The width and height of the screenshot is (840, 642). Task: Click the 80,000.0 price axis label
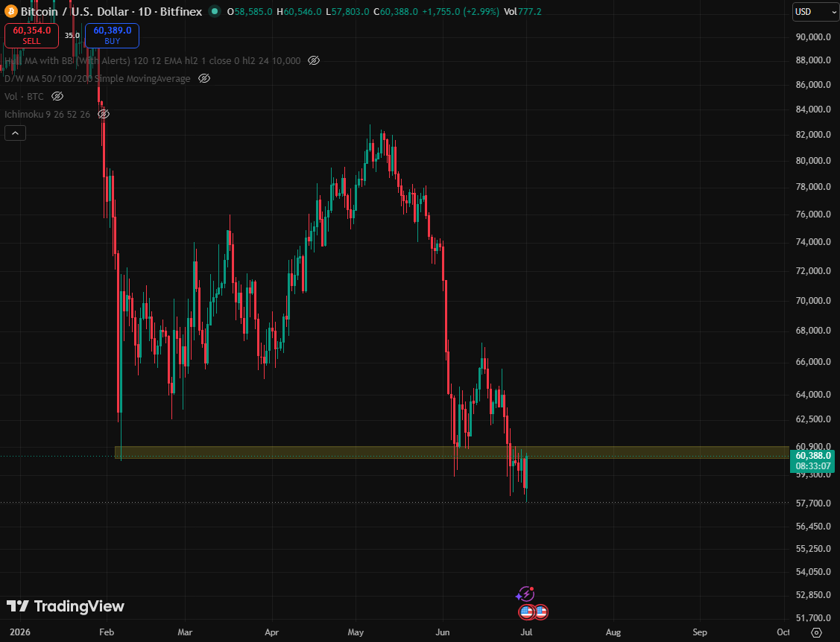pos(813,161)
